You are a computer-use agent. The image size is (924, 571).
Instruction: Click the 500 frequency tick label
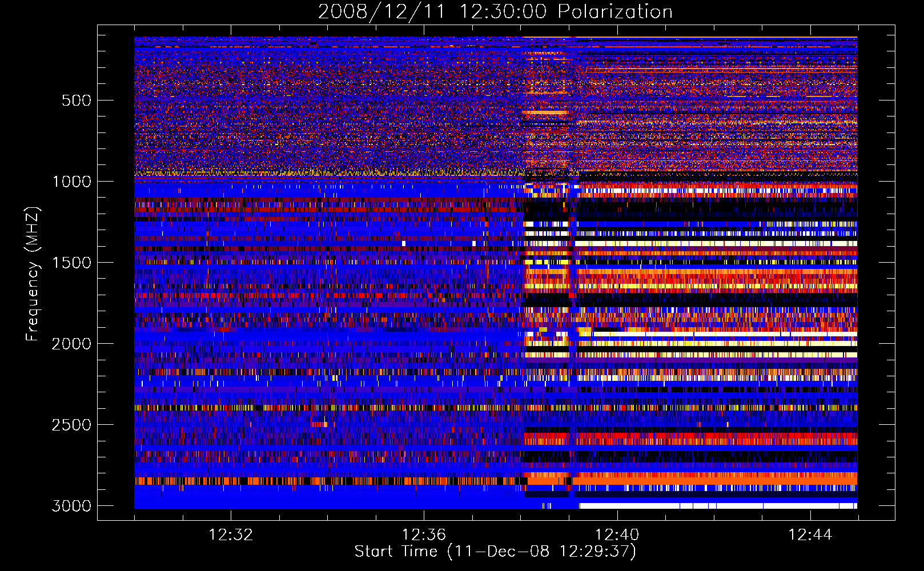(x=76, y=101)
